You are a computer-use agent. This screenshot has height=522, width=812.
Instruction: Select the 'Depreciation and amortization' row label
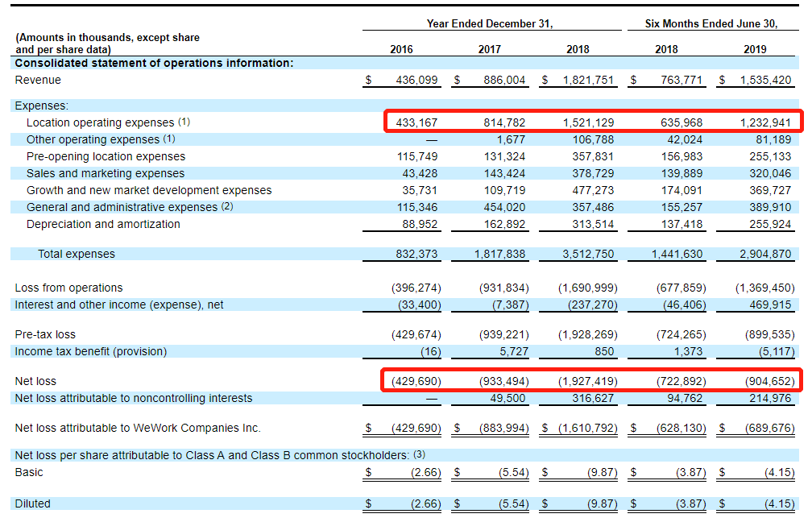click(103, 224)
